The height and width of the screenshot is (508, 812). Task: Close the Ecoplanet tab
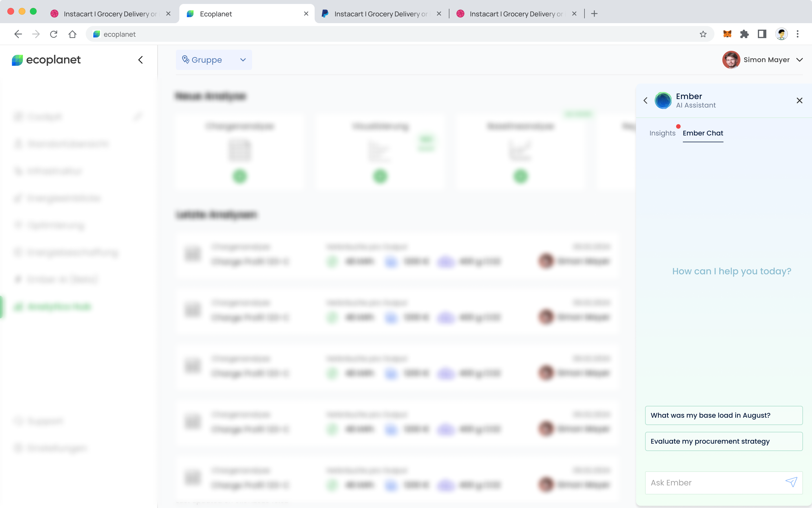pos(306,14)
